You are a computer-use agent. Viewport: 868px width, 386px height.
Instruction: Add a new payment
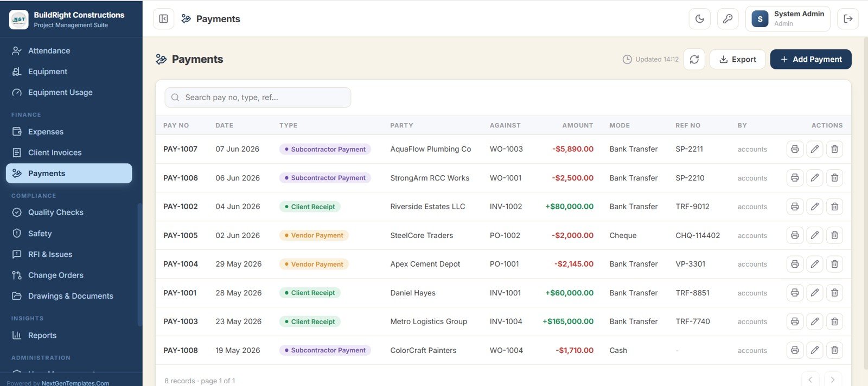click(810, 60)
